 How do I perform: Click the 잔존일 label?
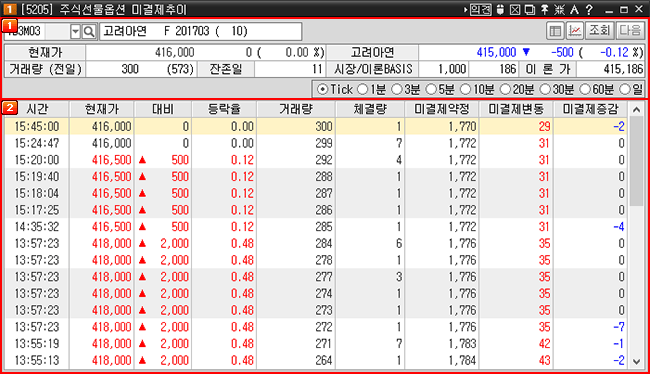(226, 69)
